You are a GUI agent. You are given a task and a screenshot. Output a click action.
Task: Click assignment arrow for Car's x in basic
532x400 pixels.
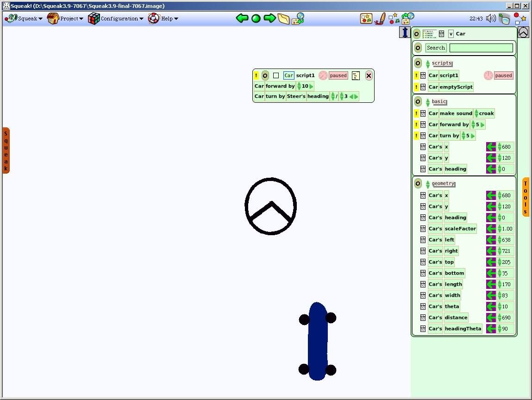491,147
